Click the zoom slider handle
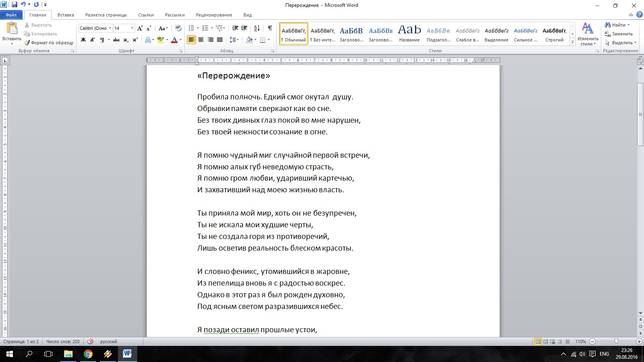644x362 pixels. [x=616, y=341]
